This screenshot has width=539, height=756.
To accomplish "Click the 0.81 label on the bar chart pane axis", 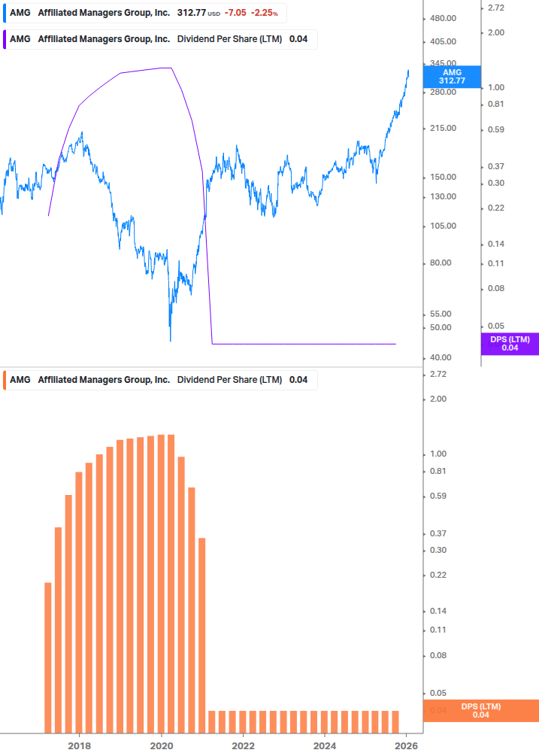I will (x=438, y=471).
